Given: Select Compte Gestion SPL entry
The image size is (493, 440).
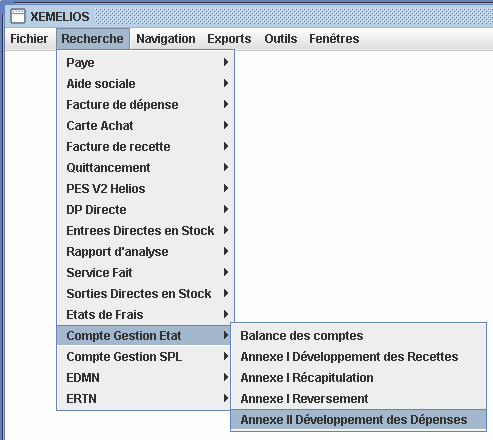Looking at the screenshot, I should 144,356.
